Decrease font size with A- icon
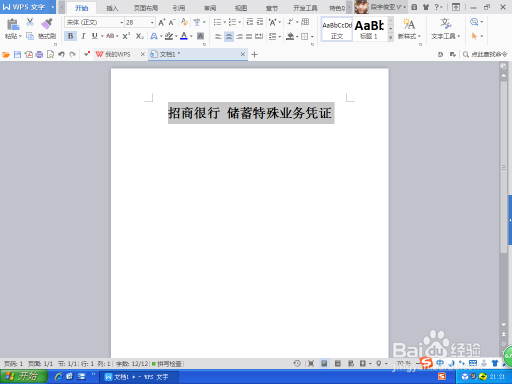 pyautogui.click(x=172, y=22)
